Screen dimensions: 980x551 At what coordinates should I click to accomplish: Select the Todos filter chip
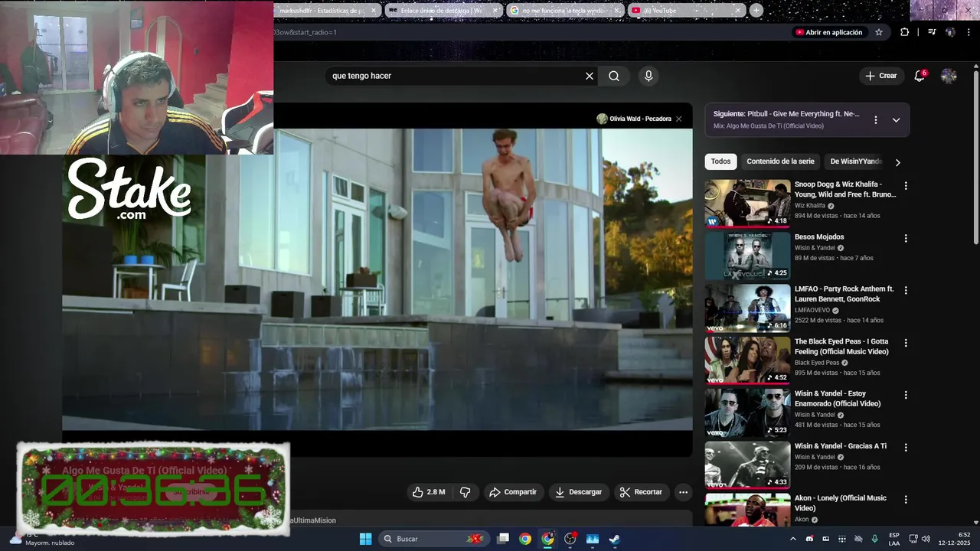(x=720, y=161)
